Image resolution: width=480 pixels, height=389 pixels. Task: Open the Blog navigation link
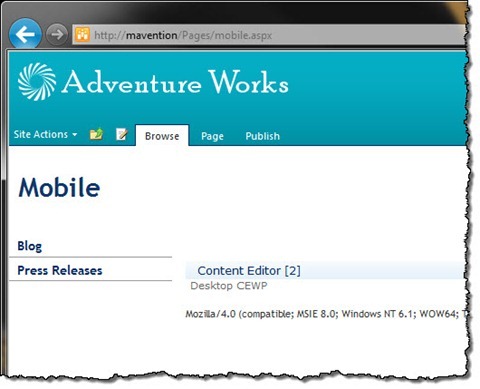tap(30, 246)
